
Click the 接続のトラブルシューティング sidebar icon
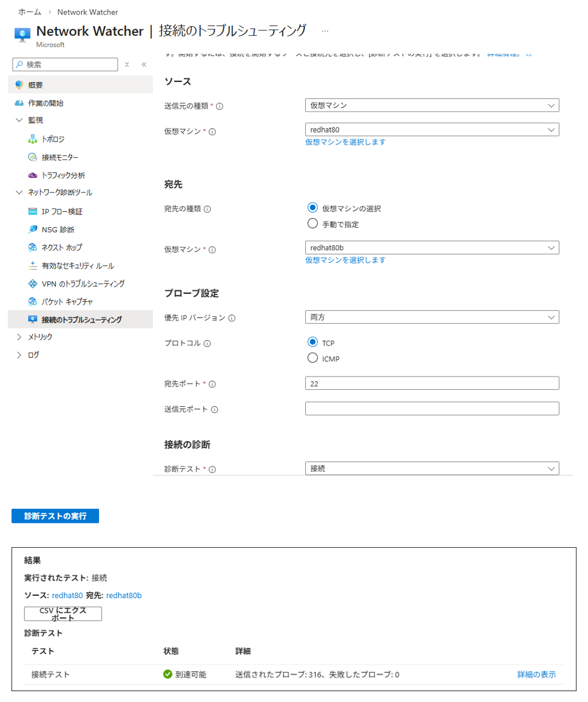click(33, 319)
